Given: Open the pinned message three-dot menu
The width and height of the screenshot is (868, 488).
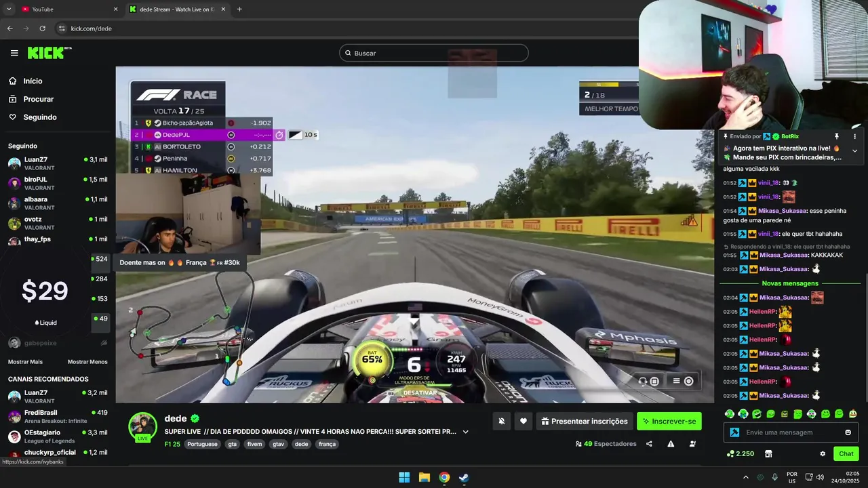Looking at the screenshot, I should (x=854, y=136).
